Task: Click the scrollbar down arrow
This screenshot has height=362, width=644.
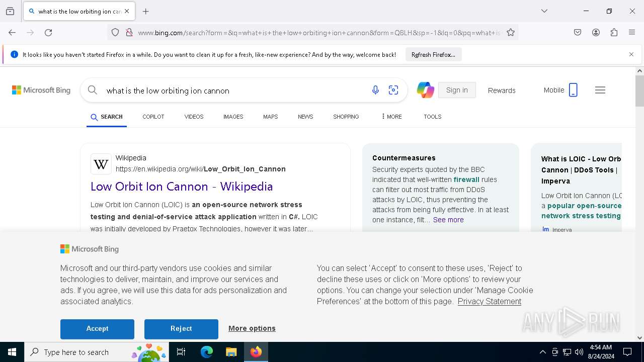Action: (x=639, y=338)
